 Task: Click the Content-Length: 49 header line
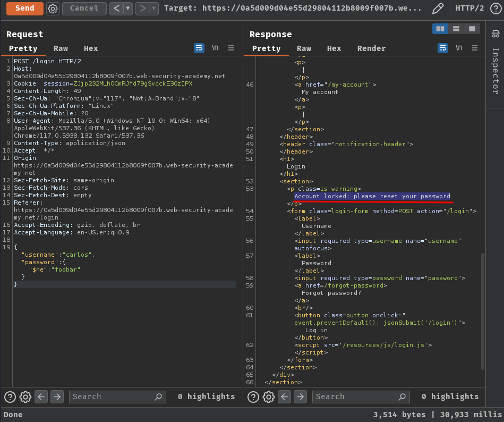click(47, 91)
